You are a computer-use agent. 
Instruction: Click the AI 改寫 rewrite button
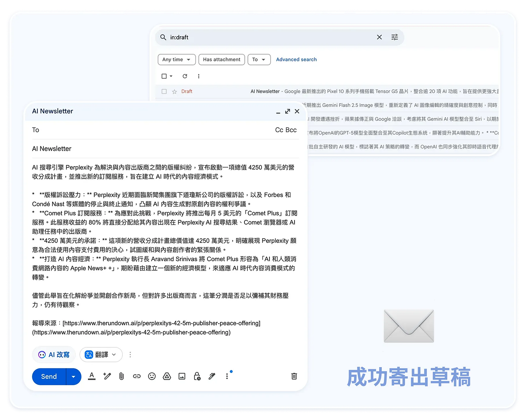54,354
